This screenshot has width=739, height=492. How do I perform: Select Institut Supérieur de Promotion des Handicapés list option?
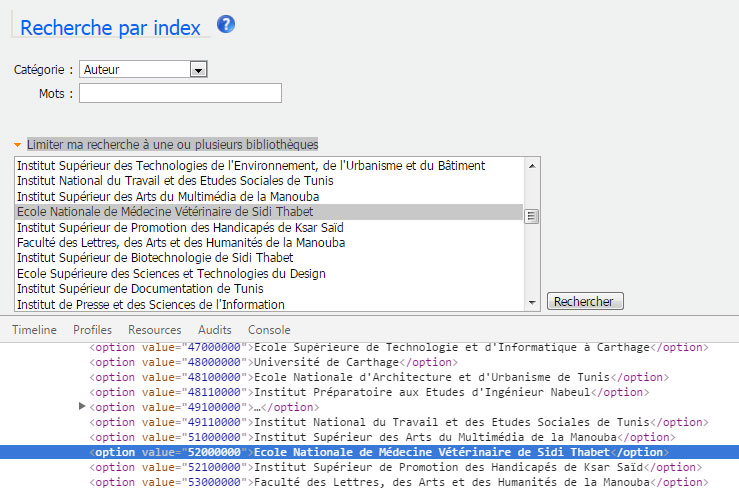[269, 227]
